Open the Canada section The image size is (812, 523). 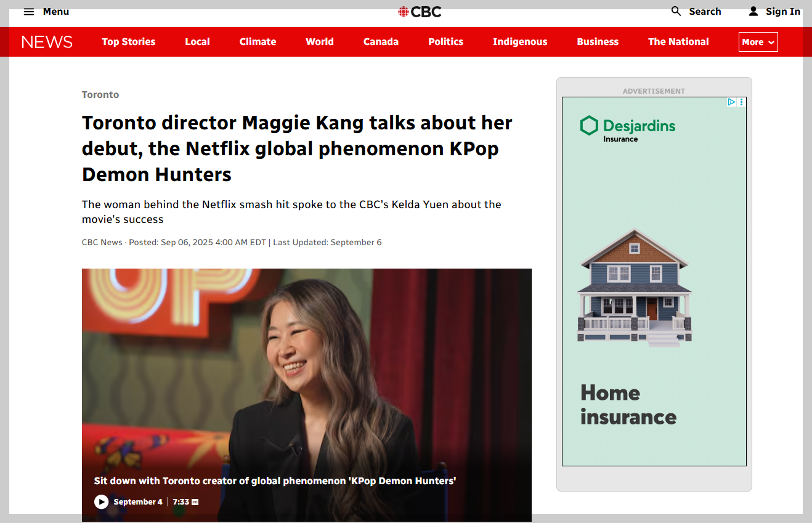coord(381,42)
